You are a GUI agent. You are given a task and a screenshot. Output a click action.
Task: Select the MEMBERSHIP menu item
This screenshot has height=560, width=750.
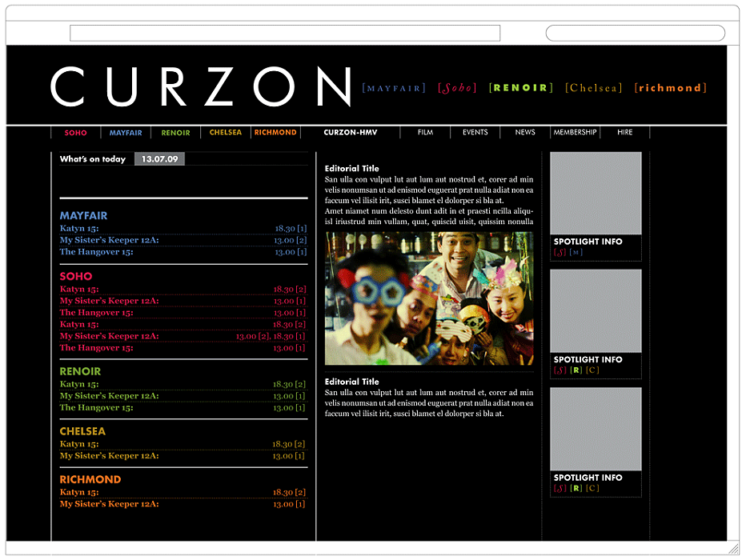[x=575, y=133]
